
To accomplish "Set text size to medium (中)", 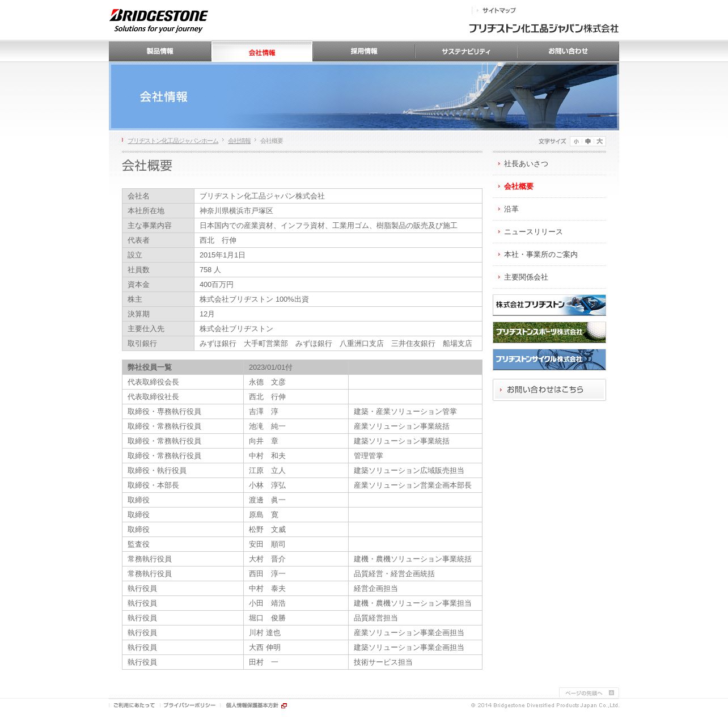I will pyautogui.click(x=588, y=141).
